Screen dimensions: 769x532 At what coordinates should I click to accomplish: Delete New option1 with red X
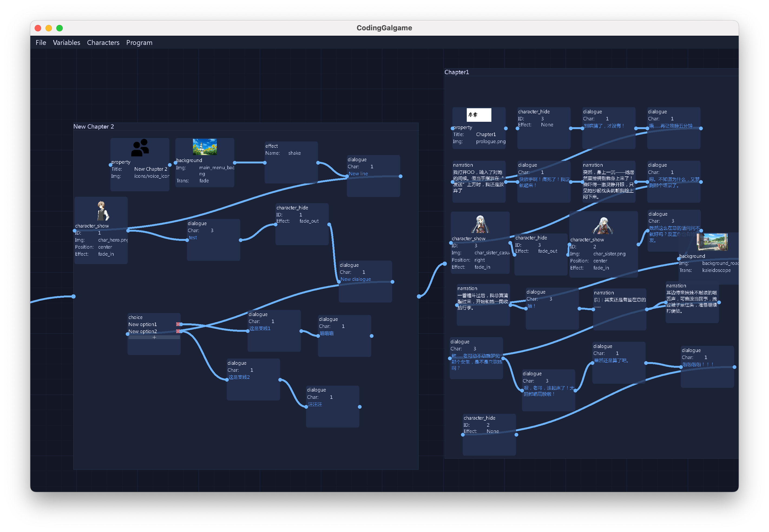pyautogui.click(x=178, y=324)
